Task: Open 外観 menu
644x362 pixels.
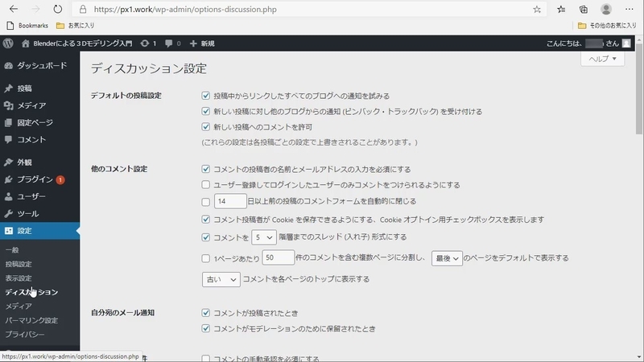Action: 39,162
